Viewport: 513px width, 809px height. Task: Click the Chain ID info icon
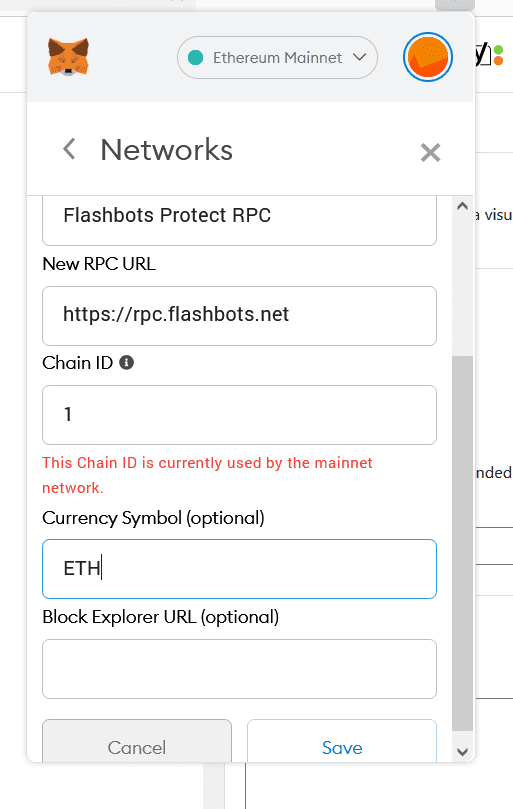point(126,363)
